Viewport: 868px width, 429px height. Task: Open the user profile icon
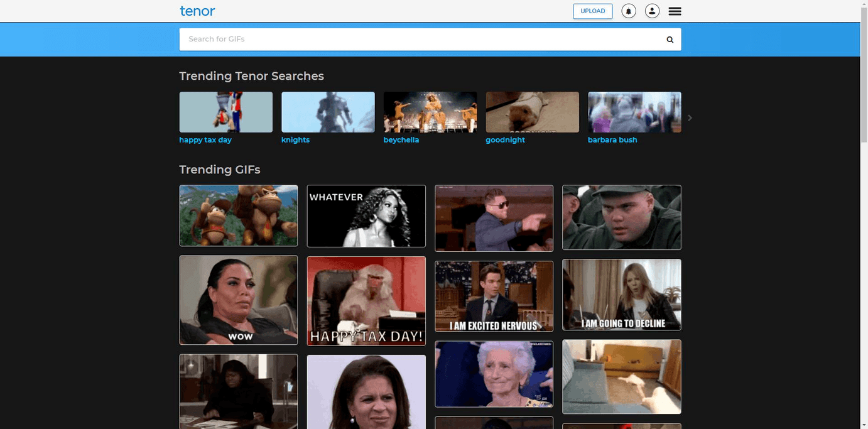pos(652,11)
